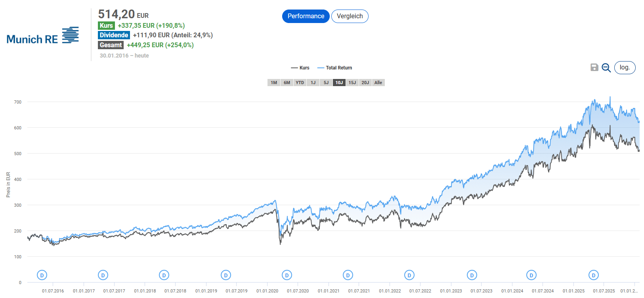
Task: Select the Performance tab
Action: [x=306, y=16]
